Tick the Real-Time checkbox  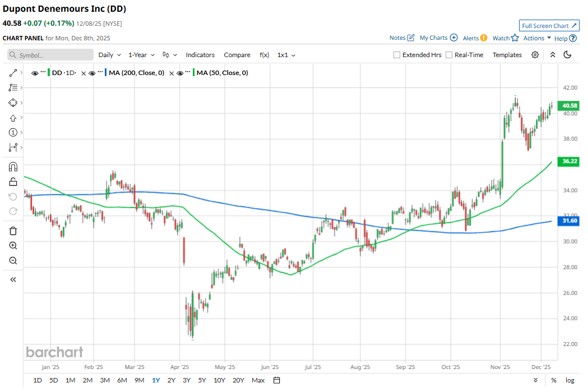pyautogui.click(x=449, y=55)
